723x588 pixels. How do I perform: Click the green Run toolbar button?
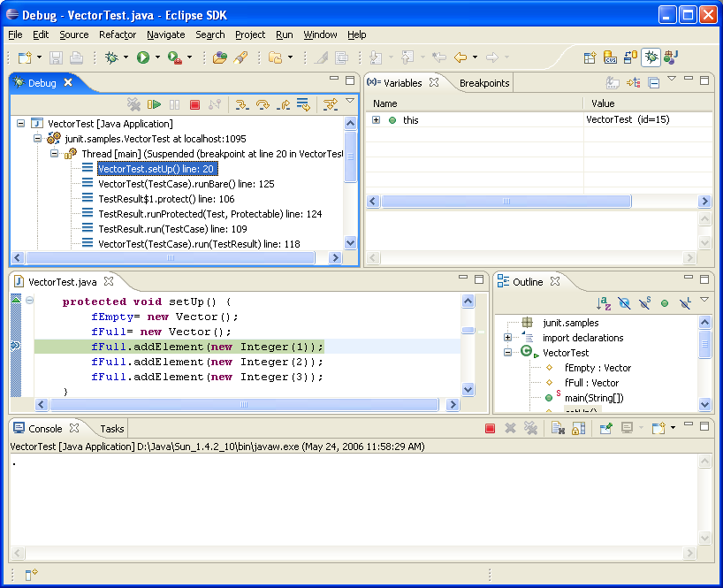pos(143,57)
